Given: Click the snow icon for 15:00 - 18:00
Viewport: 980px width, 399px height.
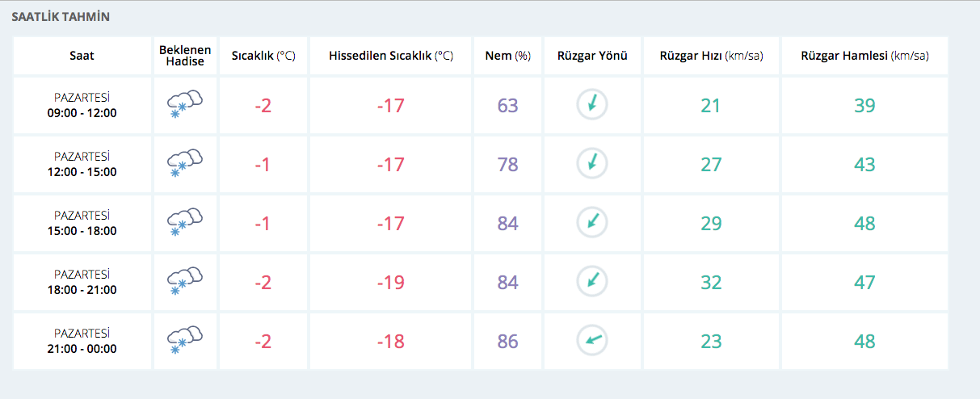Looking at the screenshot, I should (184, 223).
